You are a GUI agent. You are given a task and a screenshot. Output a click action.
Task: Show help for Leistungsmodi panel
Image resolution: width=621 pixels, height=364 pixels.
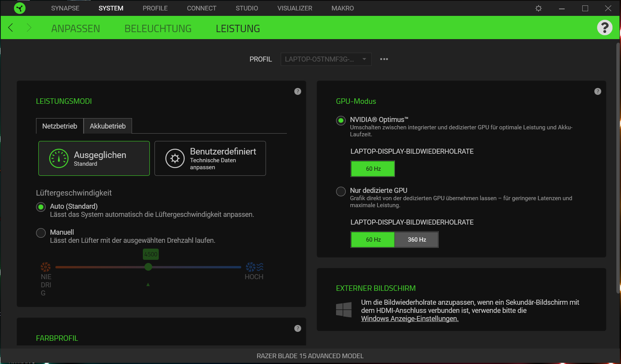298,91
